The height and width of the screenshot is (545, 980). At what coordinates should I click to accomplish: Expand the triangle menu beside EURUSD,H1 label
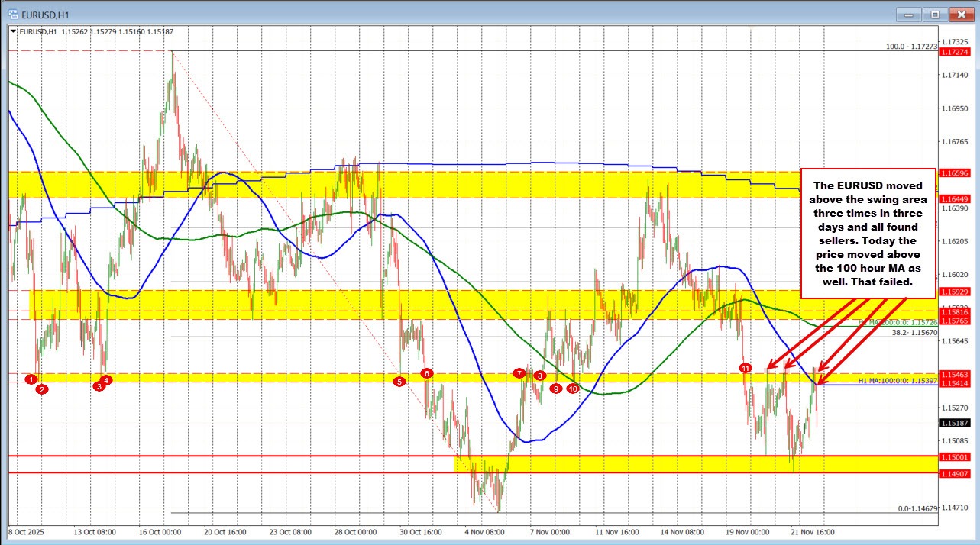tap(14, 31)
